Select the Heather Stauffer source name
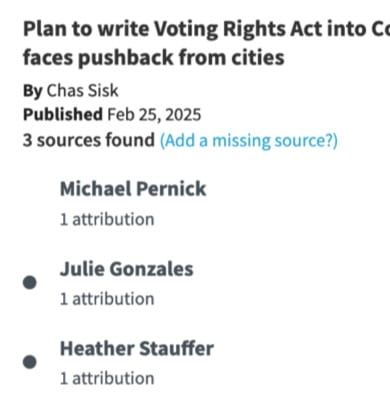Screen dimensions: 390x403 click(x=137, y=348)
